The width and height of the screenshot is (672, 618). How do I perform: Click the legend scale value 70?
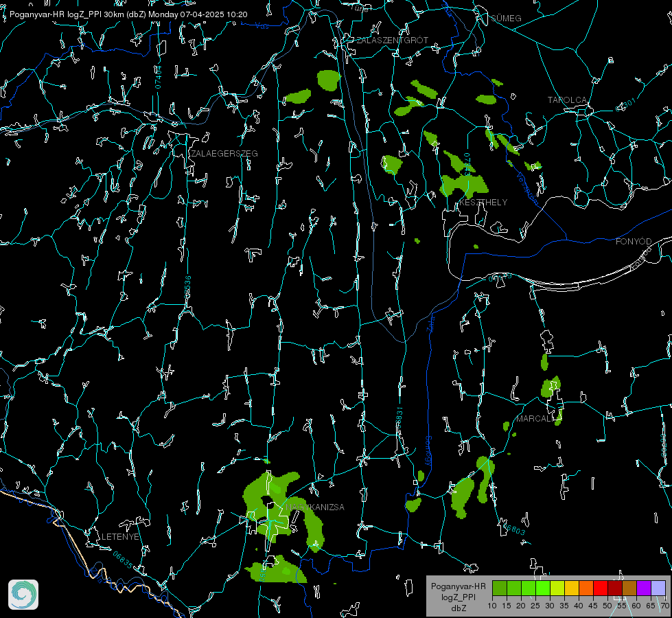pyautogui.click(x=664, y=606)
